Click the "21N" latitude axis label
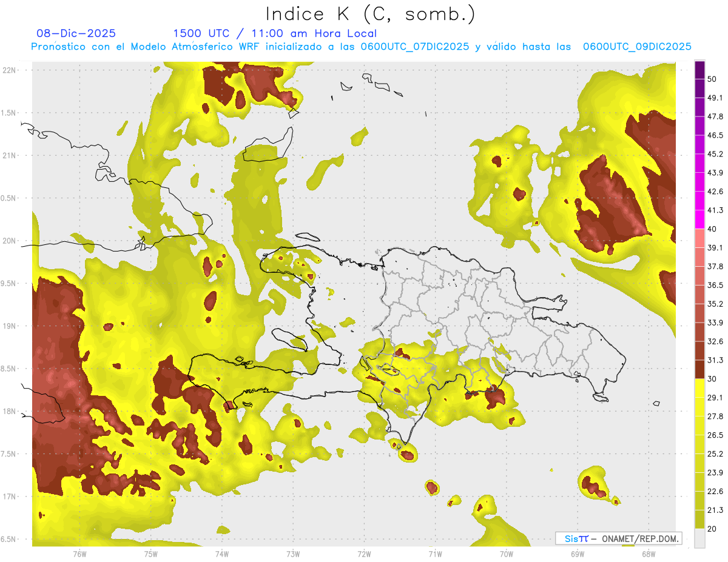The height and width of the screenshot is (562, 728). coord(8,155)
